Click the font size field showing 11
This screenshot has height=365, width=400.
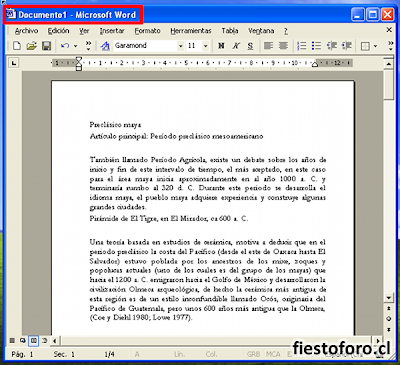point(194,46)
